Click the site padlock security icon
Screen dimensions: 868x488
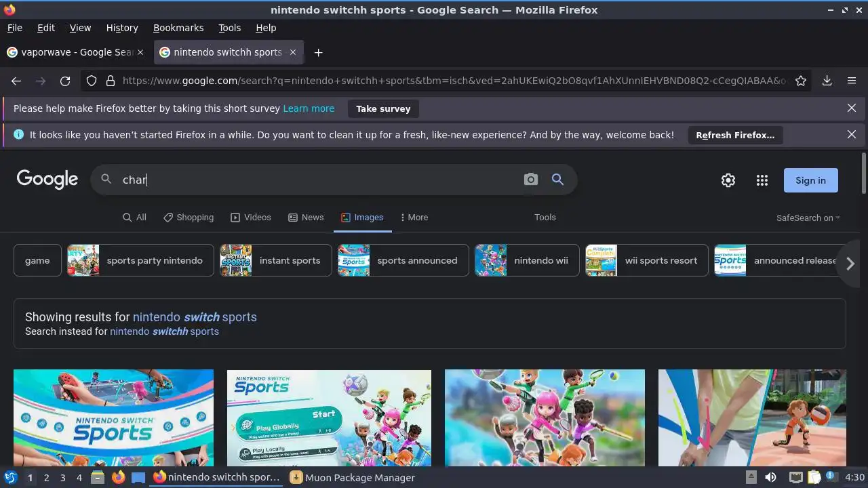click(x=111, y=81)
